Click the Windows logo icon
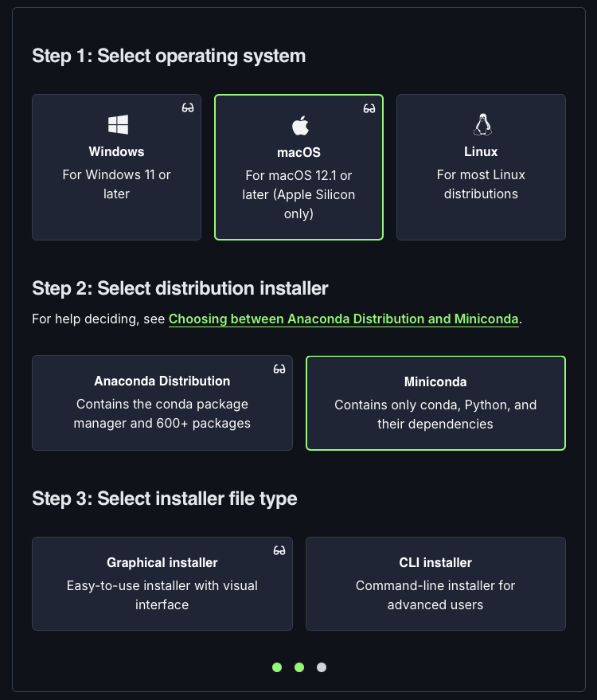This screenshot has height=700, width=597. tap(118, 124)
